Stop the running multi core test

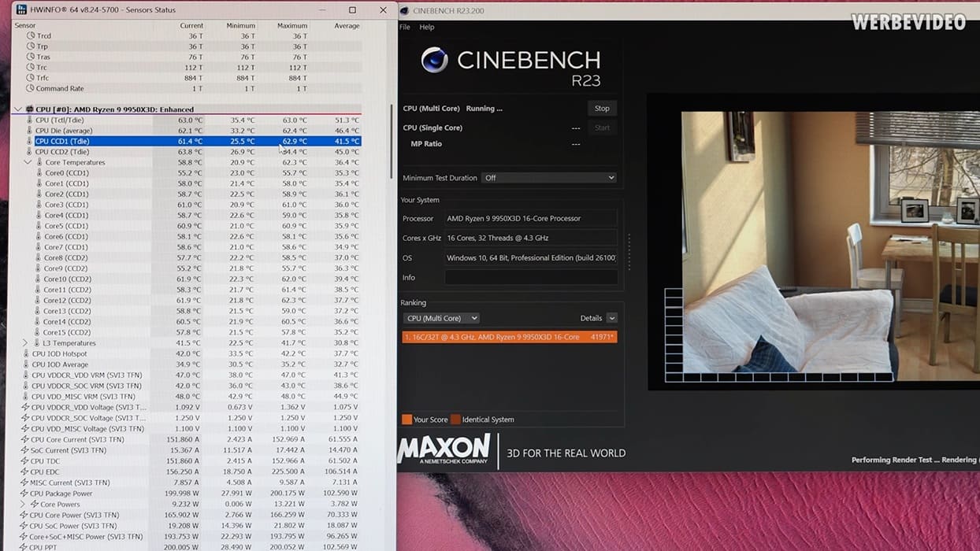[x=602, y=109]
